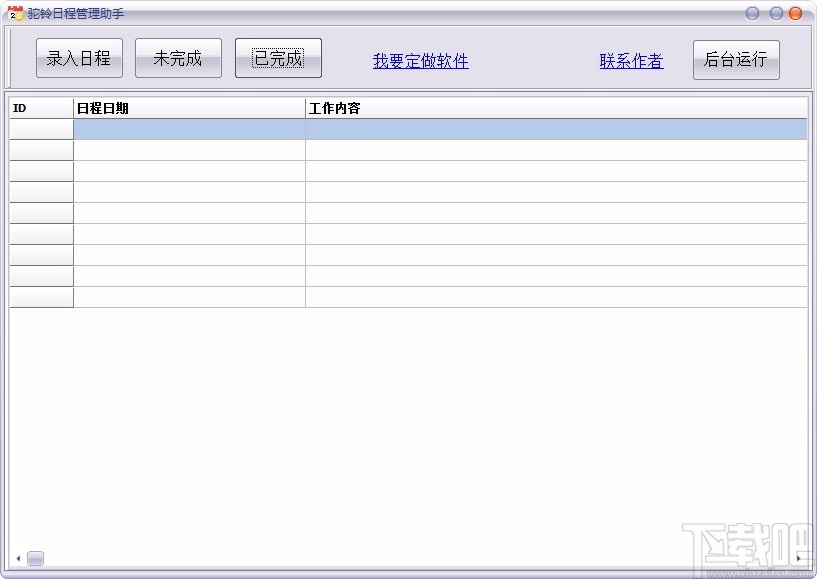
Task: Click the 已完成 button to view completed tasks
Action: click(278, 58)
